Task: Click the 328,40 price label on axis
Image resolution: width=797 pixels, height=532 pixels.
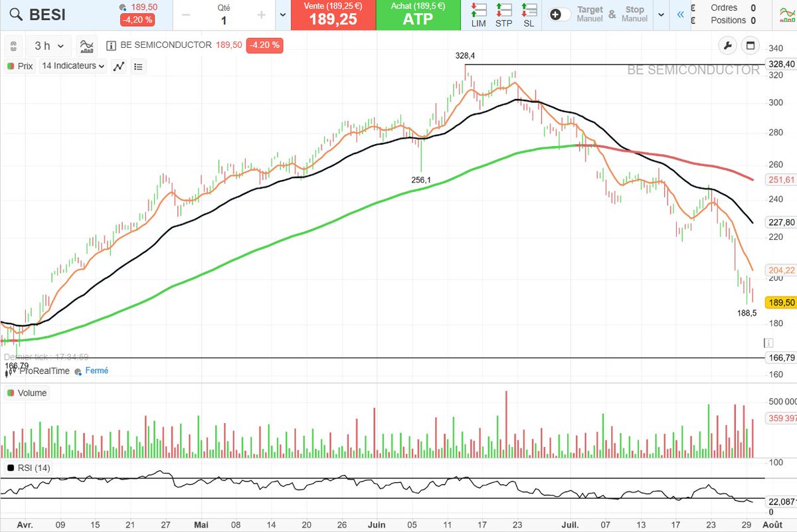Action: tap(780, 64)
